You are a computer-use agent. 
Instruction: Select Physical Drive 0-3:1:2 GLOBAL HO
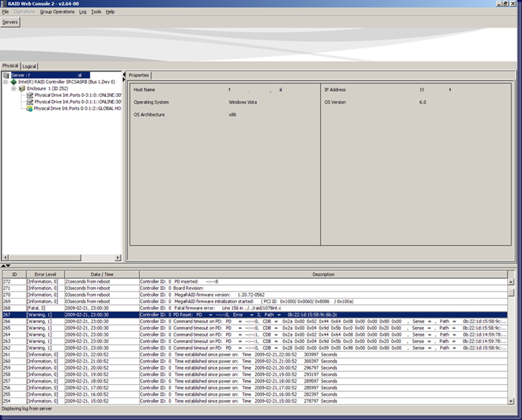[77, 109]
